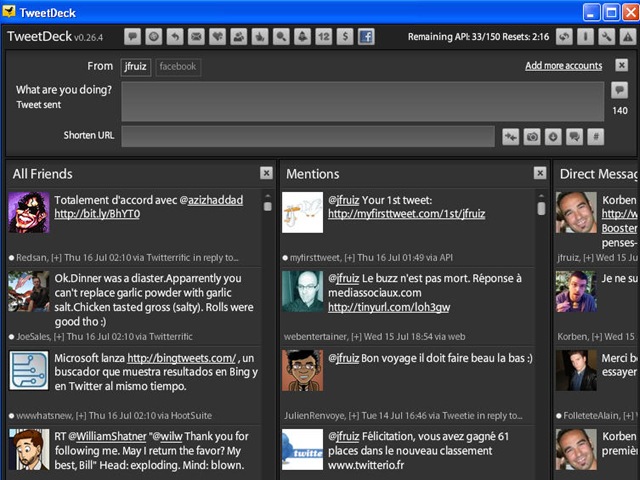Close the compose tweet panel
This screenshot has height=480, width=640.
(621, 65)
